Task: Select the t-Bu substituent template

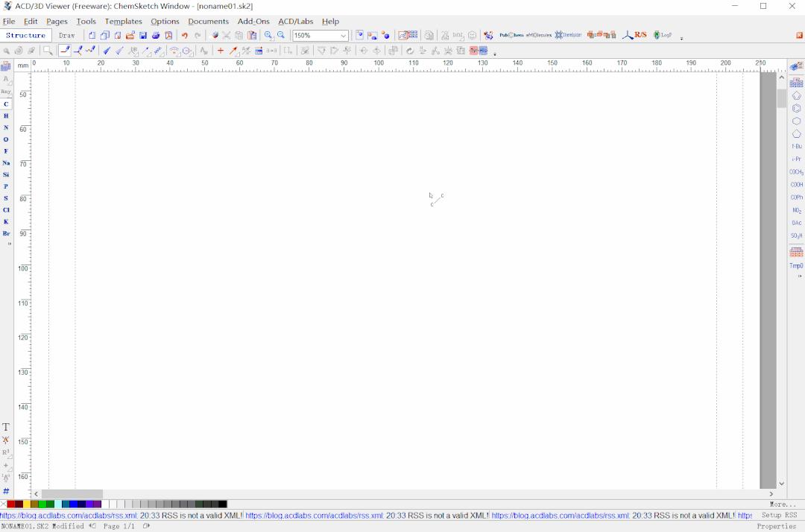Action: (x=796, y=147)
